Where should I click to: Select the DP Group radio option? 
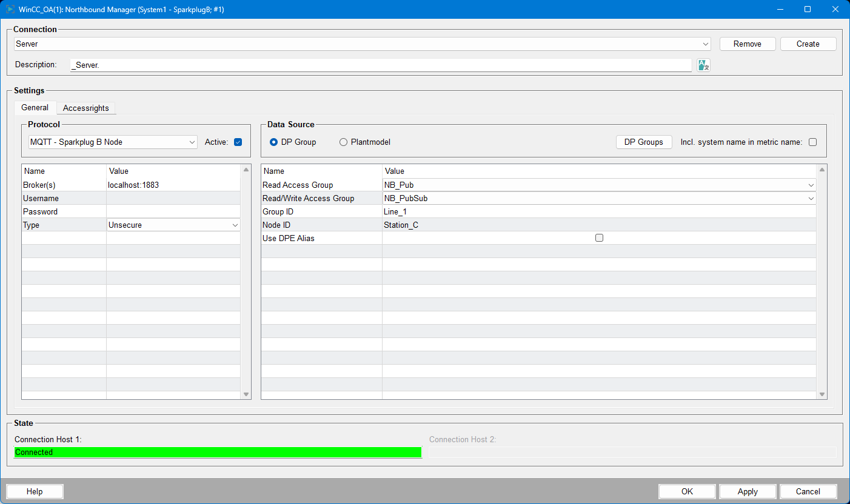click(x=274, y=142)
